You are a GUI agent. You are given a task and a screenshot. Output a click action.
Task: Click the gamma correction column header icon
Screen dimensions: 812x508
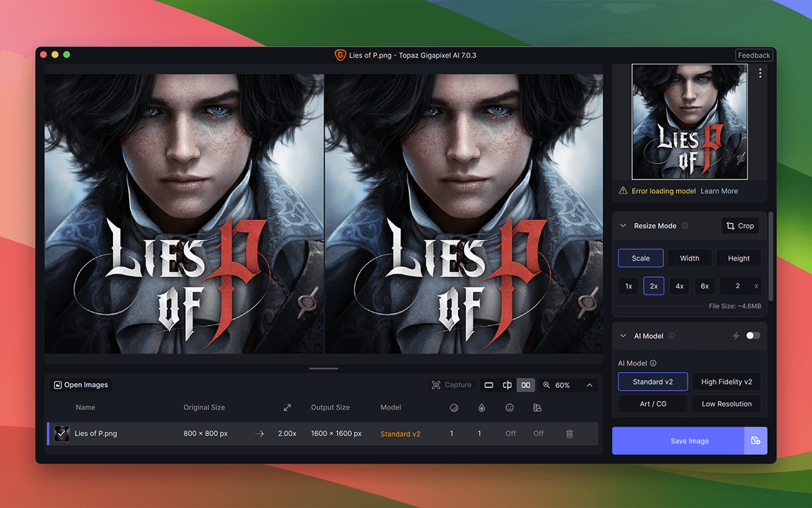coord(537,408)
